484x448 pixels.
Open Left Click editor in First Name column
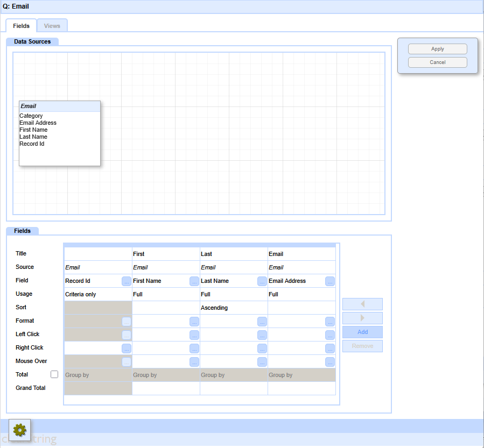click(194, 335)
